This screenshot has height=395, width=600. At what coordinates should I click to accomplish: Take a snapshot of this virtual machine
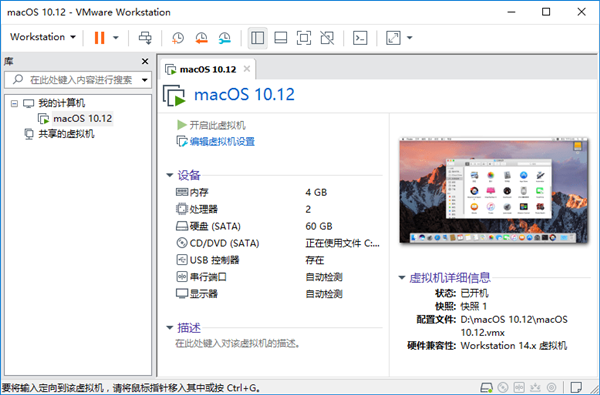178,38
